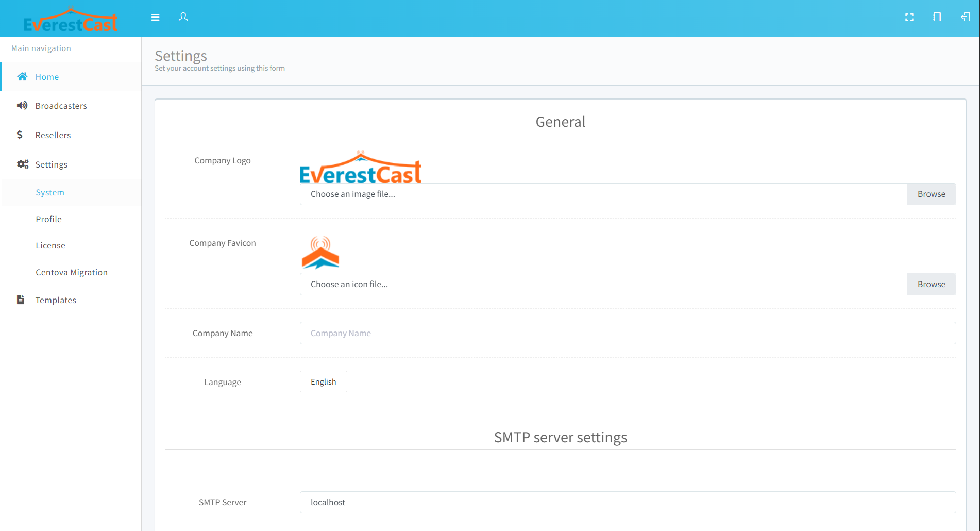Open the Broadcasters menu item

point(71,106)
